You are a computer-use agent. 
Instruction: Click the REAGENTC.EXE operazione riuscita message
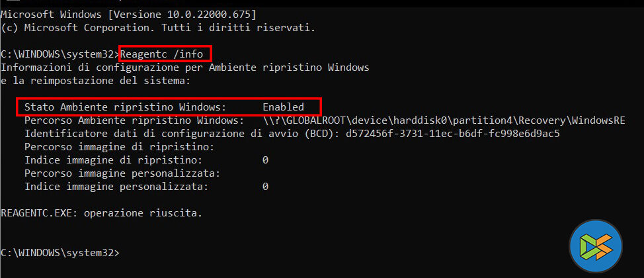[101, 213]
